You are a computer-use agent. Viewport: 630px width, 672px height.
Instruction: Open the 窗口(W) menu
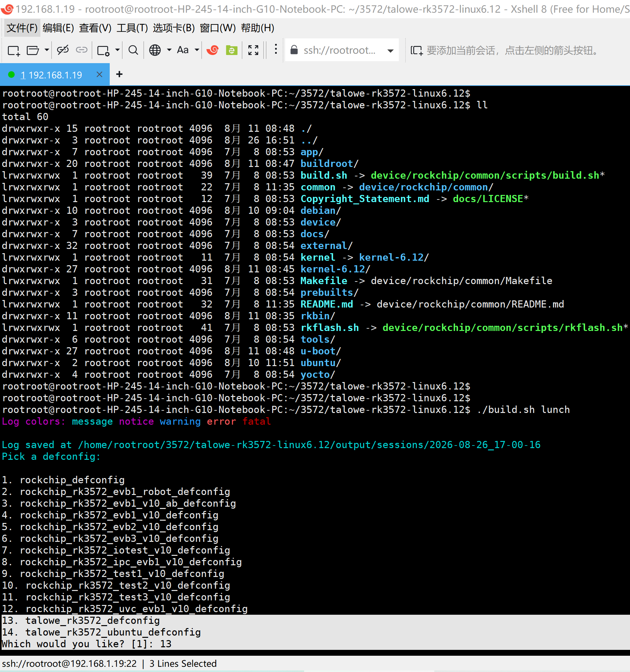pyautogui.click(x=217, y=28)
